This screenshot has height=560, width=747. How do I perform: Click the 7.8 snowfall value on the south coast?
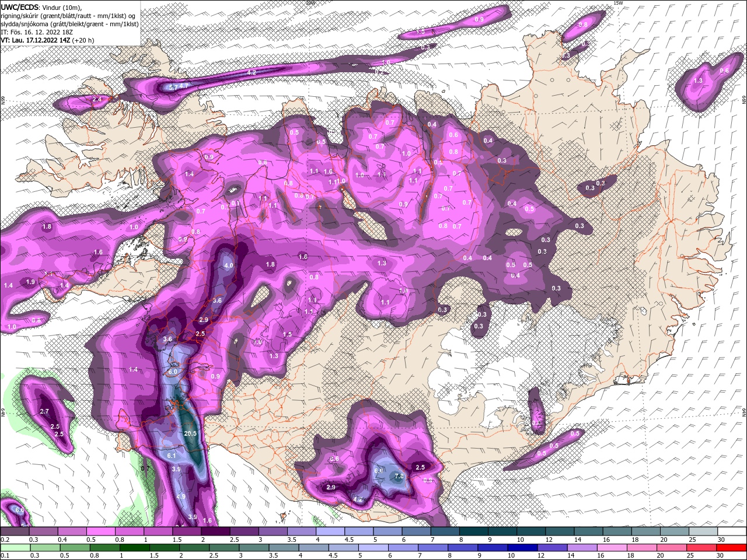point(399,477)
